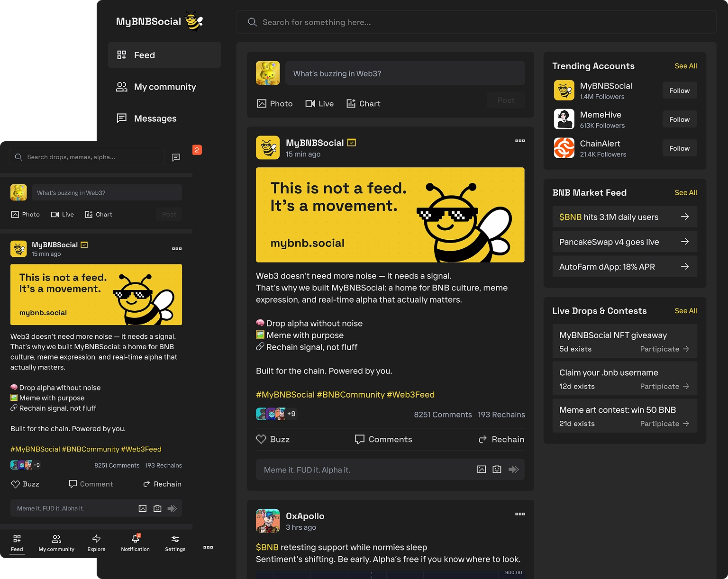Add a Chart in the desktop composer

[x=364, y=103]
